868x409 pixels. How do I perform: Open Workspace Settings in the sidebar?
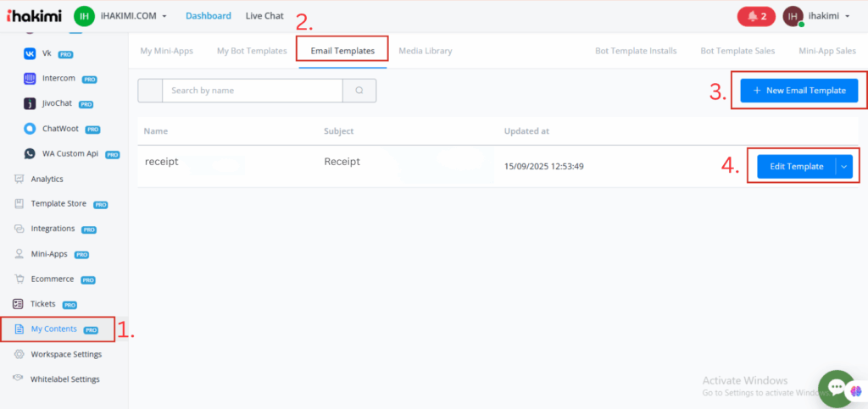(x=65, y=354)
